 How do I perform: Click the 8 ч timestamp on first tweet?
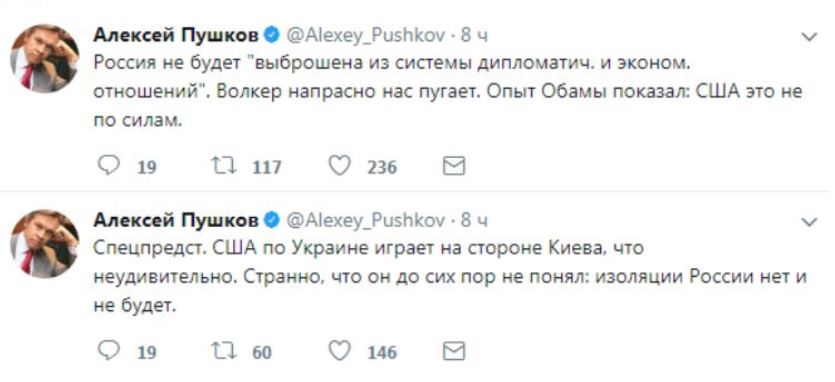474,36
